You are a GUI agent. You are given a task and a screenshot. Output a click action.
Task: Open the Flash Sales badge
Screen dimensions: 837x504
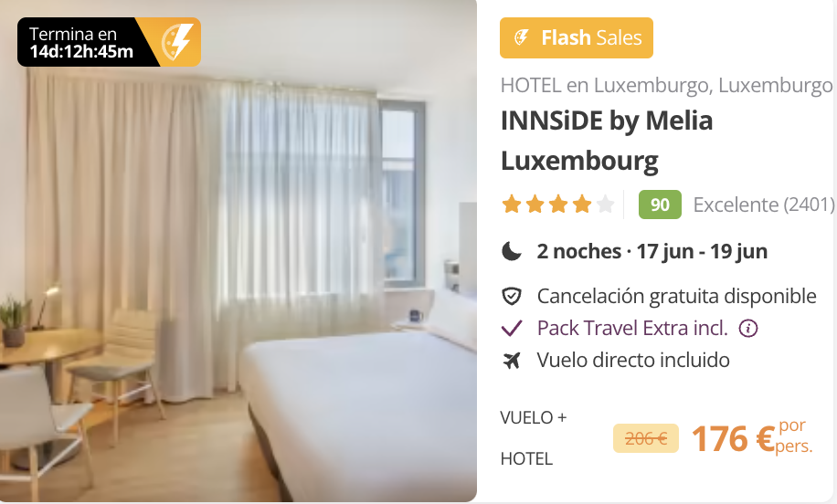click(576, 37)
